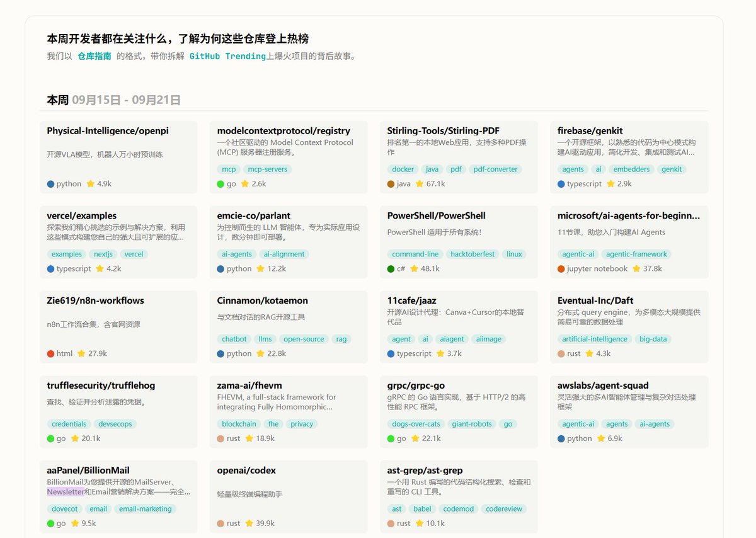This screenshot has width=756, height=538.
Task: Open the awslabs/agent-squad repository
Action: pyautogui.click(x=603, y=386)
